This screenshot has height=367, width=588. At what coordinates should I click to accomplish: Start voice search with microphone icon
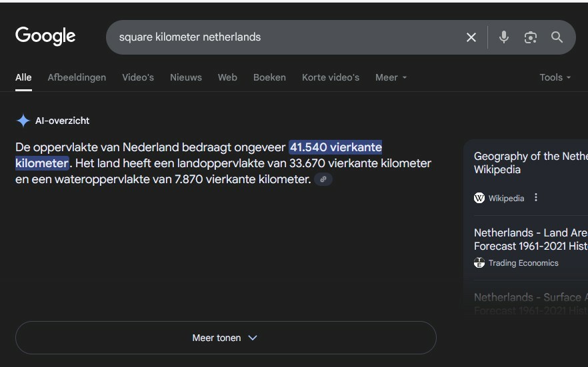pos(503,37)
